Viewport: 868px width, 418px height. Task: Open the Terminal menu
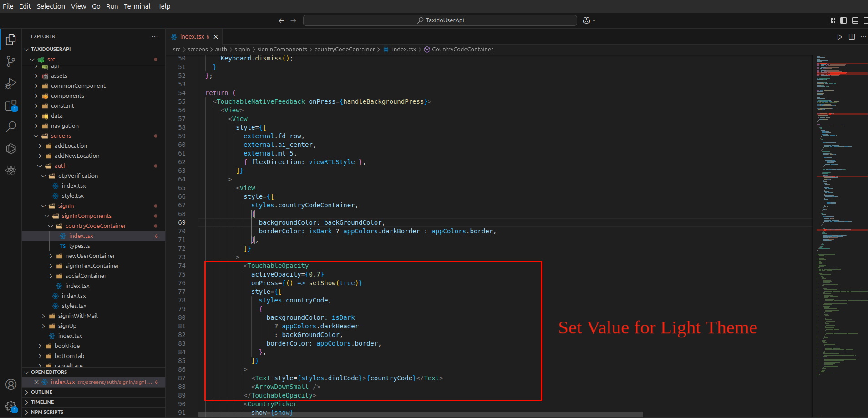(x=137, y=6)
